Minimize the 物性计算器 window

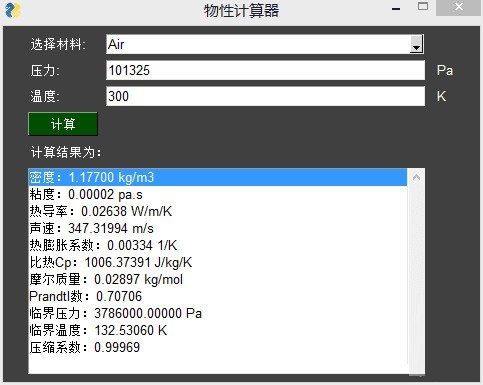tap(396, 9)
